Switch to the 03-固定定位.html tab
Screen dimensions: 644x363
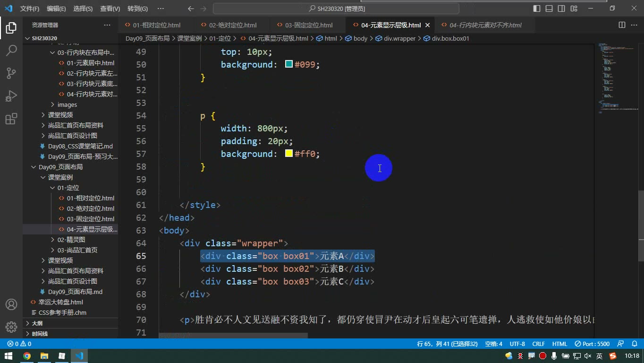pyautogui.click(x=304, y=25)
